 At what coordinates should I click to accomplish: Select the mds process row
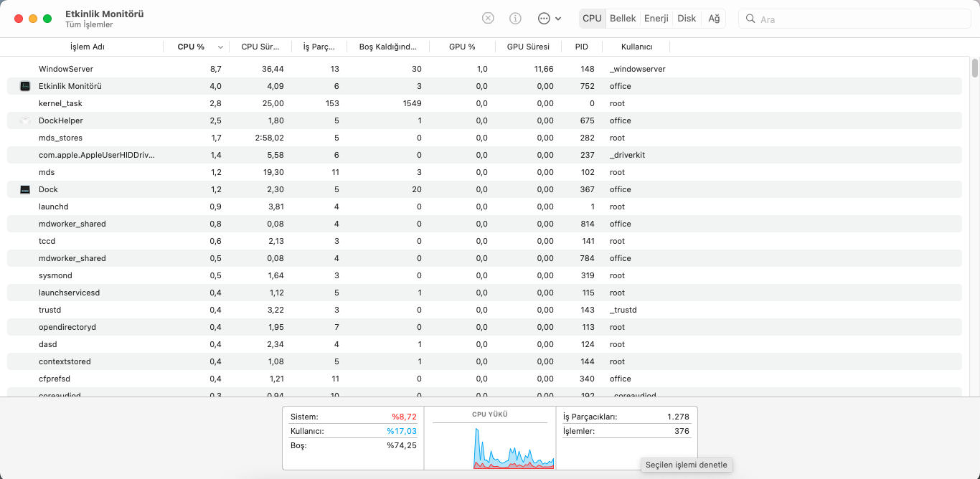click(x=484, y=172)
